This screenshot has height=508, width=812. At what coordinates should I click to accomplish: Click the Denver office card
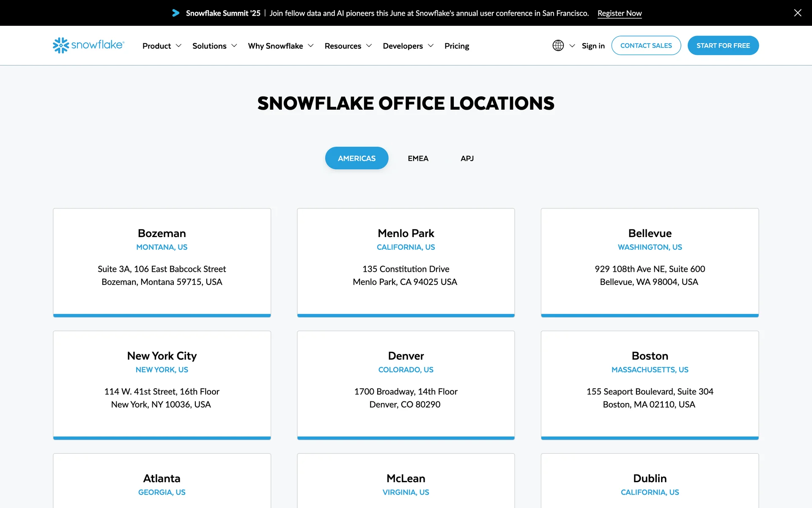(406, 385)
